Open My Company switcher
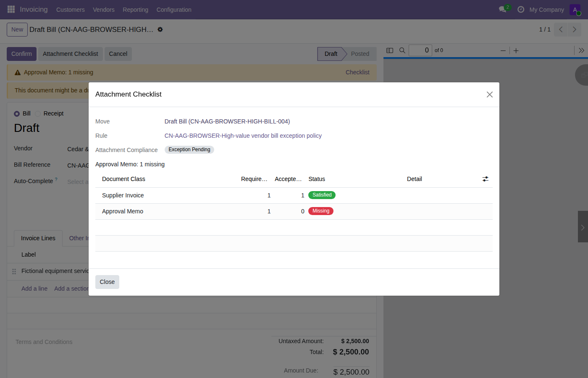Viewport: 588px width, 378px height. point(547,10)
